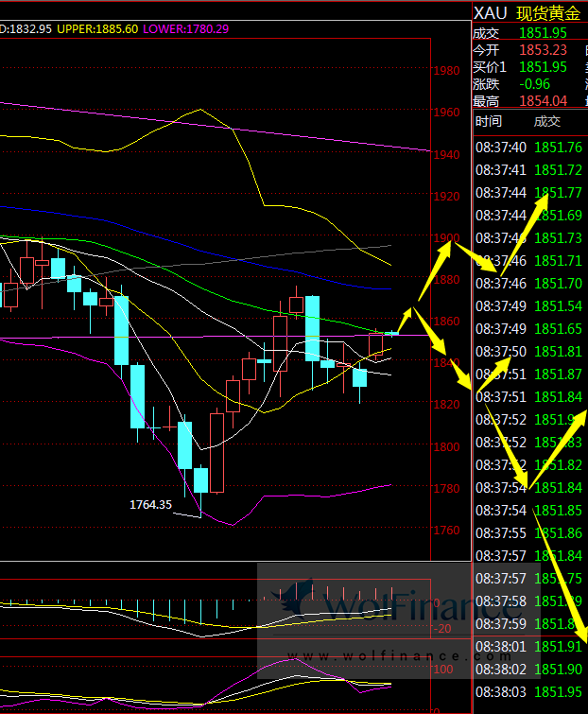
Task: Select the 现货黄金 instrument title
Action: point(547,12)
